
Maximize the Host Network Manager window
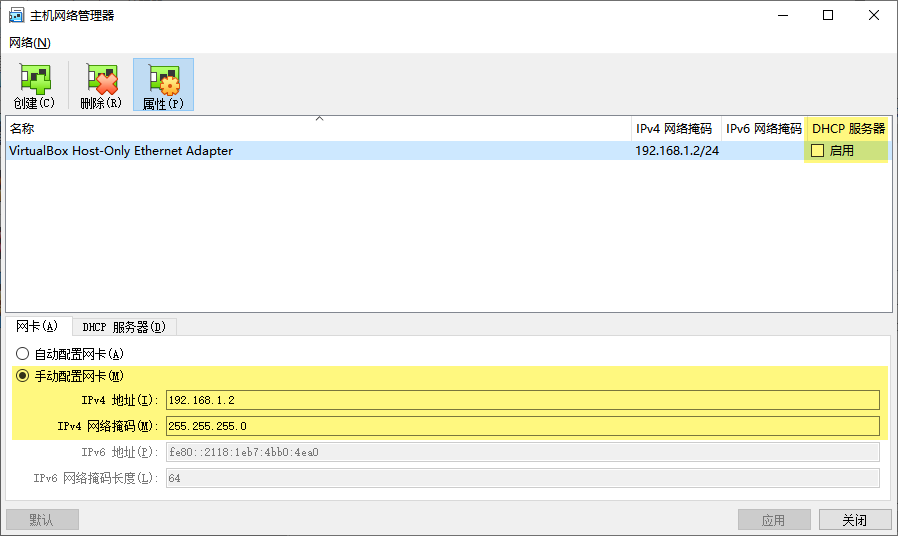828,15
